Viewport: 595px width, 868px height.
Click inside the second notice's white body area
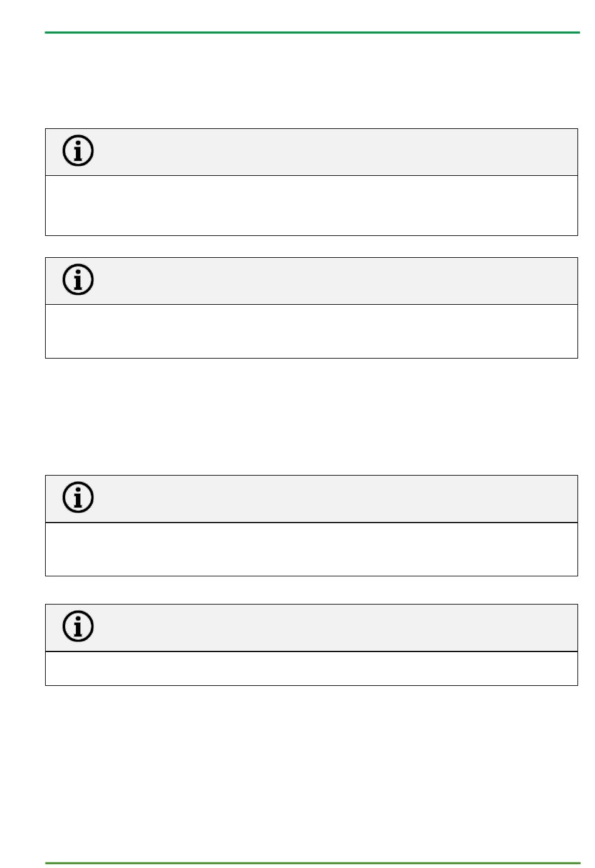311,332
